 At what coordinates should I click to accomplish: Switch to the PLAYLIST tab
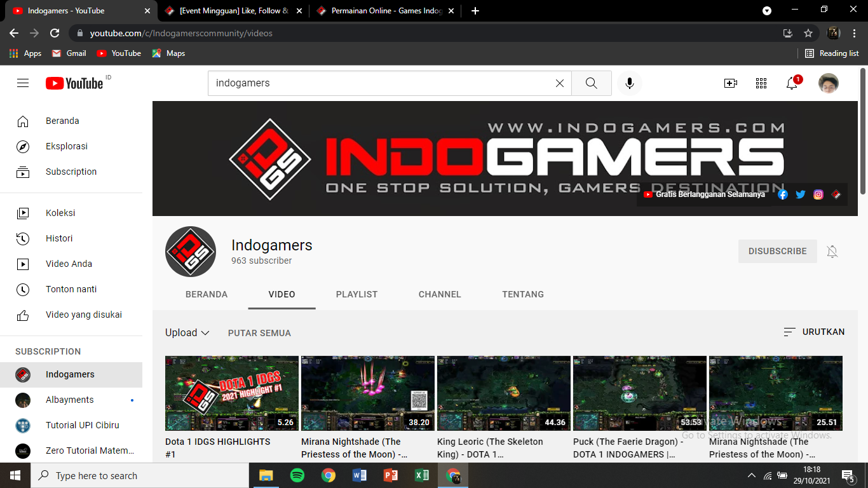point(357,294)
